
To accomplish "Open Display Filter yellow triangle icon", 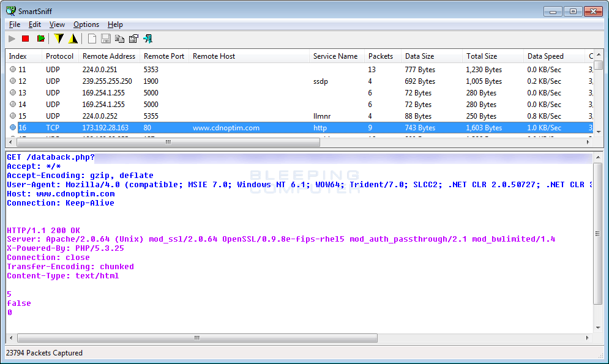I will pos(73,39).
